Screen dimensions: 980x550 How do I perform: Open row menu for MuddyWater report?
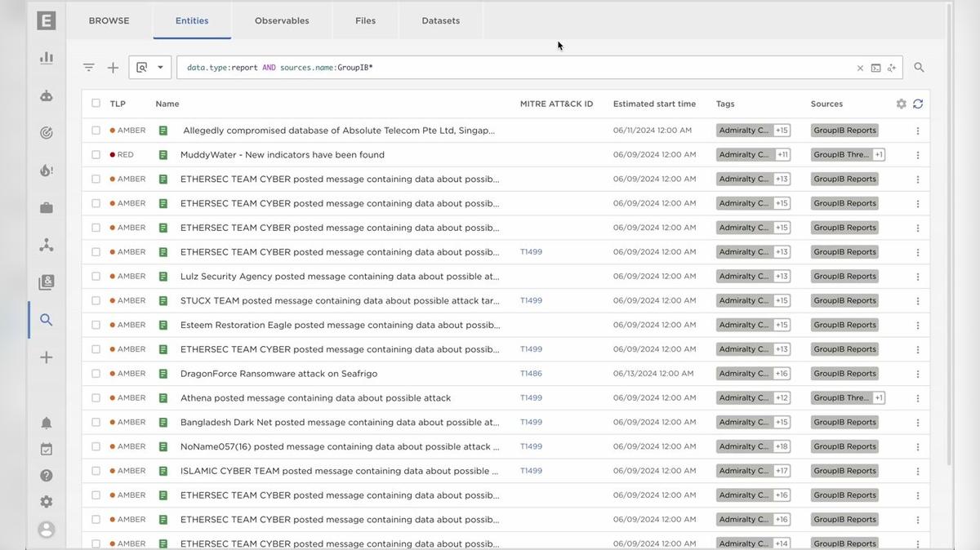click(918, 155)
